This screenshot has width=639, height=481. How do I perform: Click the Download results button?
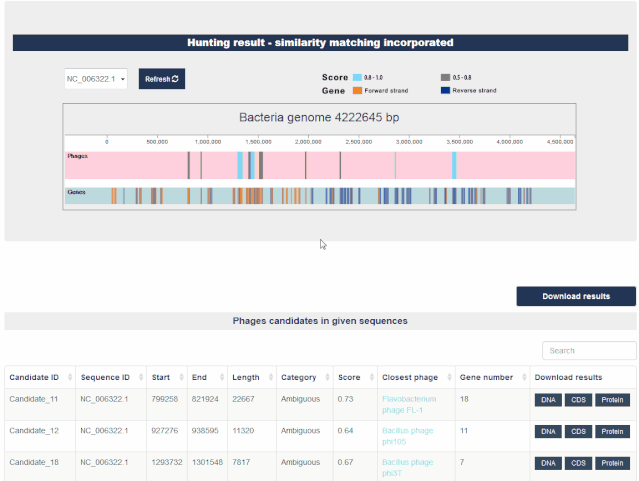click(576, 296)
